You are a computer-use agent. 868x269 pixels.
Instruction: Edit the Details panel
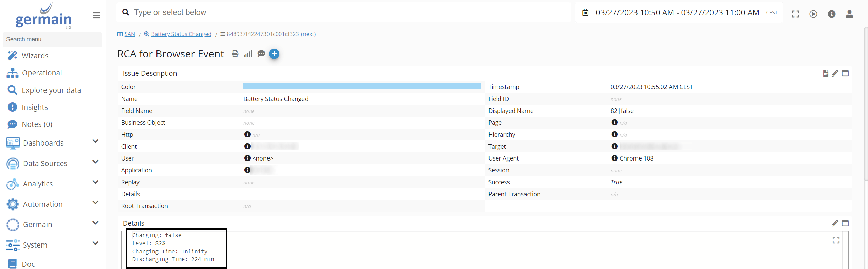(835, 223)
